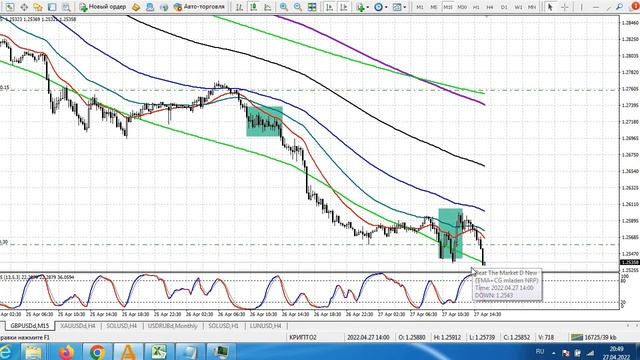Switch to candlestick chart display

(253, 7)
